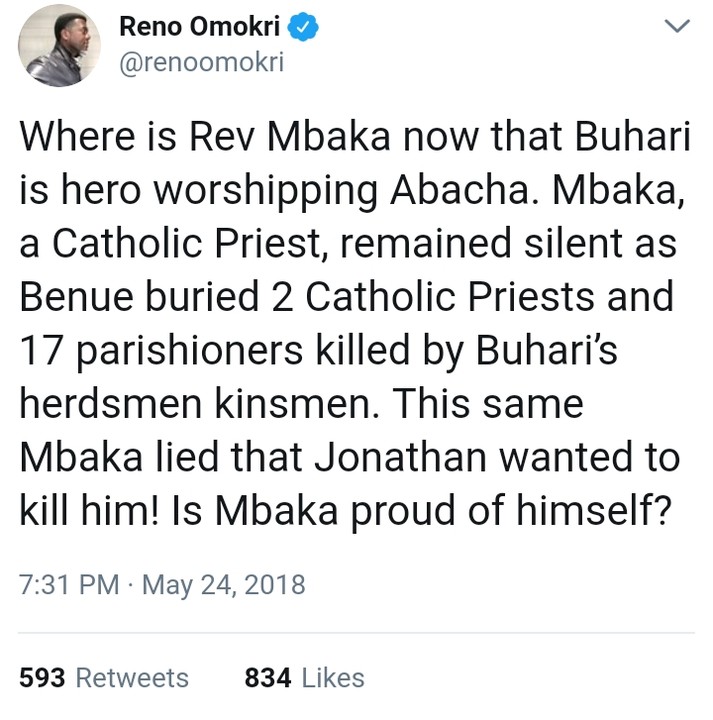Image resolution: width=713 pixels, height=720 pixels.
Task: Click the @renoomokri handle
Action: (201, 63)
